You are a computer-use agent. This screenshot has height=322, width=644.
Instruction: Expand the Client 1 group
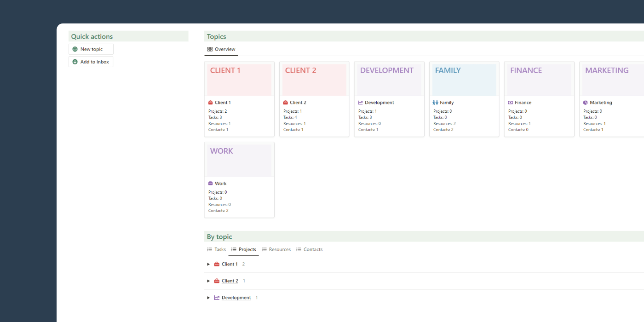208,264
